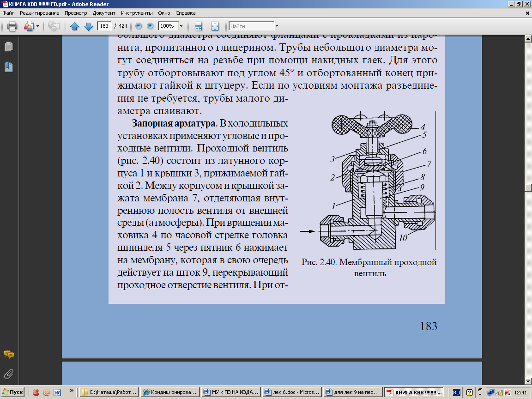
Task: Switch to лек 6.doc Word taskbar button
Action: (292, 392)
